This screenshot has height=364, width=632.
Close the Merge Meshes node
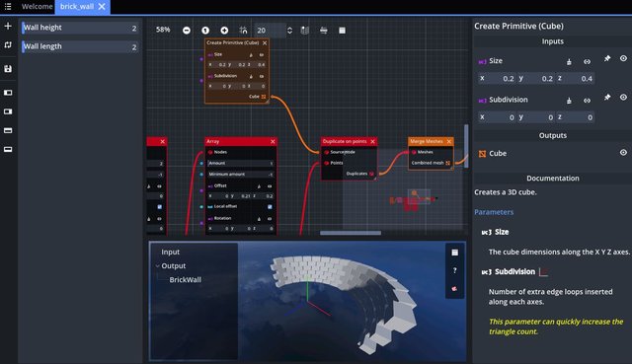(448, 141)
